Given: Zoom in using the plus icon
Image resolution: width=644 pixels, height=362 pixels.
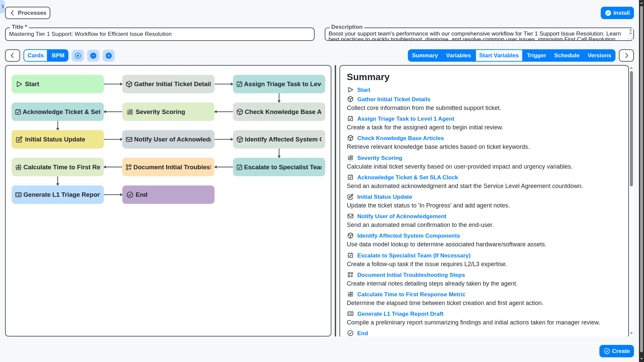Looking at the screenshot, I should [x=108, y=55].
